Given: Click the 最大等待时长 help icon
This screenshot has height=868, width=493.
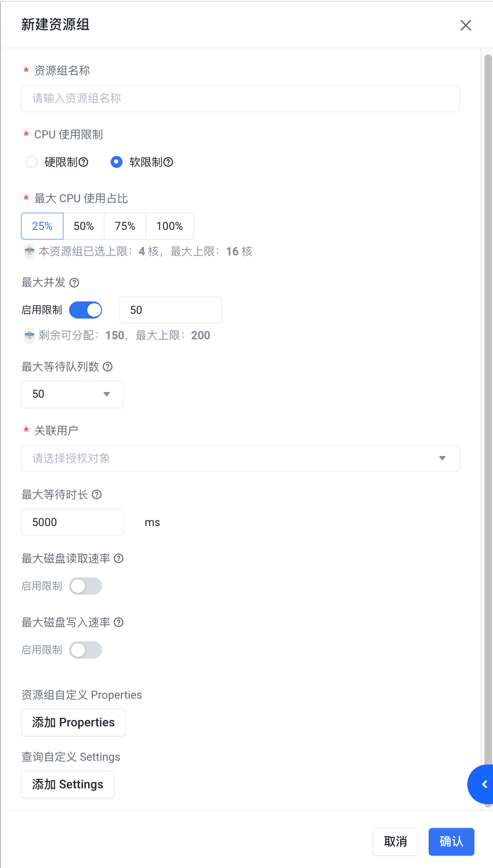Looking at the screenshot, I should pos(97,495).
